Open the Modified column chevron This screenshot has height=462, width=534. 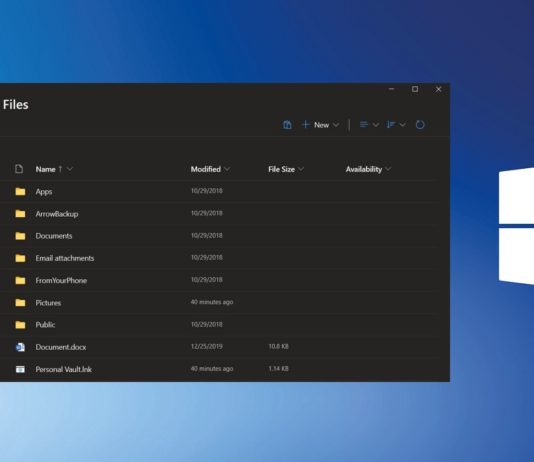(x=227, y=169)
